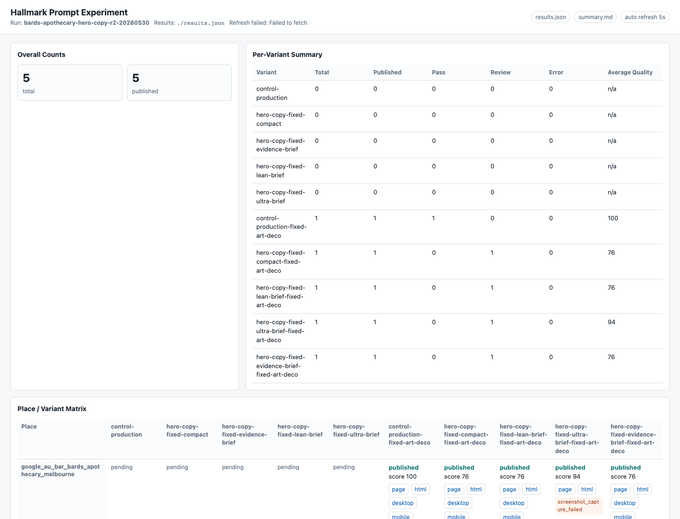
Task: Click the score 100 text in matrix
Action: point(402,477)
